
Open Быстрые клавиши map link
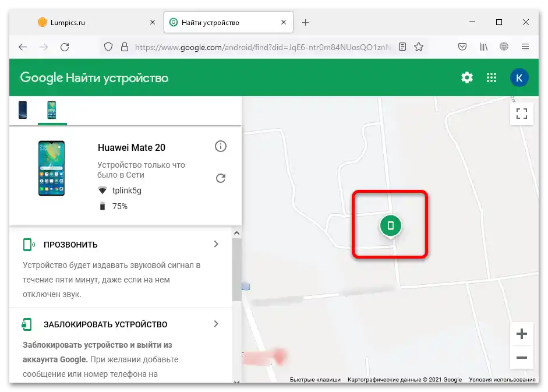(x=315, y=379)
